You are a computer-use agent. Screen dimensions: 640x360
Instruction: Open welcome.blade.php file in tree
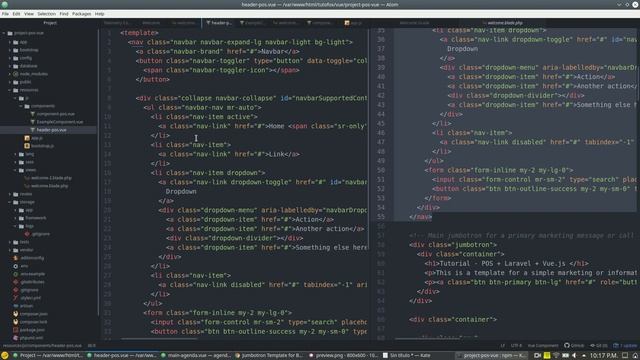pyautogui.click(x=49, y=186)
